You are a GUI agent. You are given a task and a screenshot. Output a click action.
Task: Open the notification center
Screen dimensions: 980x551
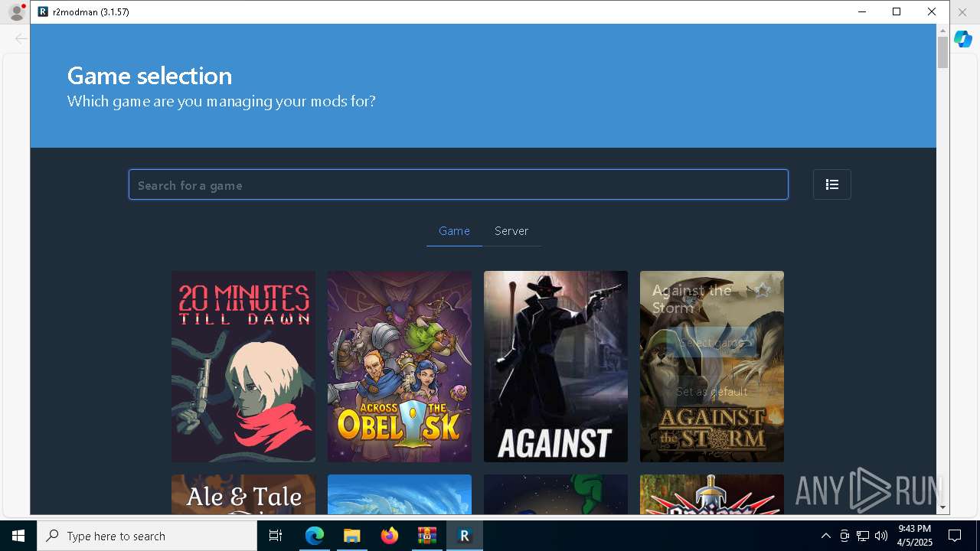(x=955, y=536)
